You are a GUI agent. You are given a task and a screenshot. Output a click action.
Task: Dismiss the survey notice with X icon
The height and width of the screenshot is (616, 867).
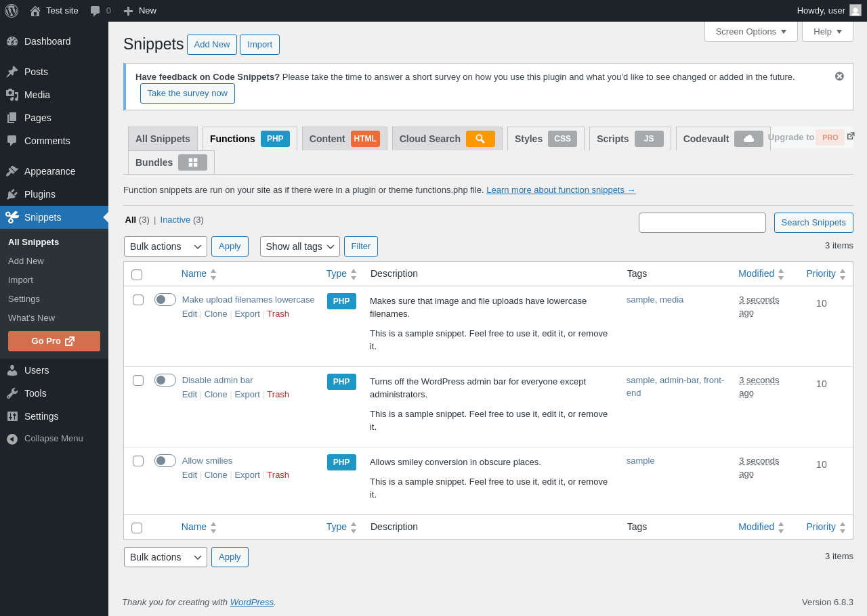click(839, 76)
